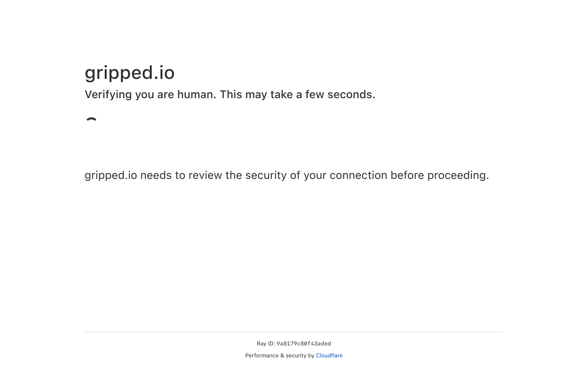The height and width of the screenshot is (367, 588).
Task: Click the word "proceeding" in paragraph
Action: pos(456,175)
